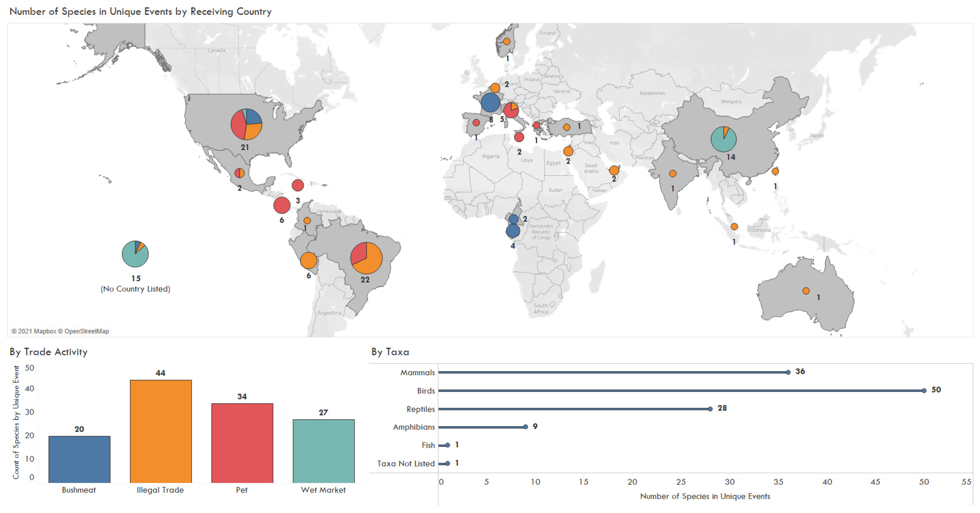
Task: Click the orange Norway circle marker
Action: pos(506,41)
